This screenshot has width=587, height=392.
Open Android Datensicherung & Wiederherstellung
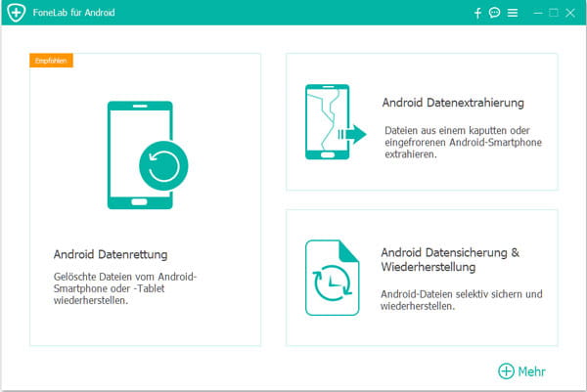click(x=450, y=259)
